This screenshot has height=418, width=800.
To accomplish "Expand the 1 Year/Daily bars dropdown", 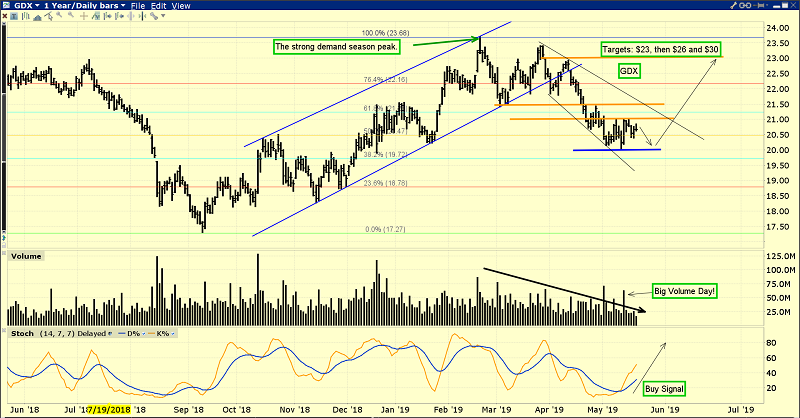I will pyautogui.click(x=85, y=5).
